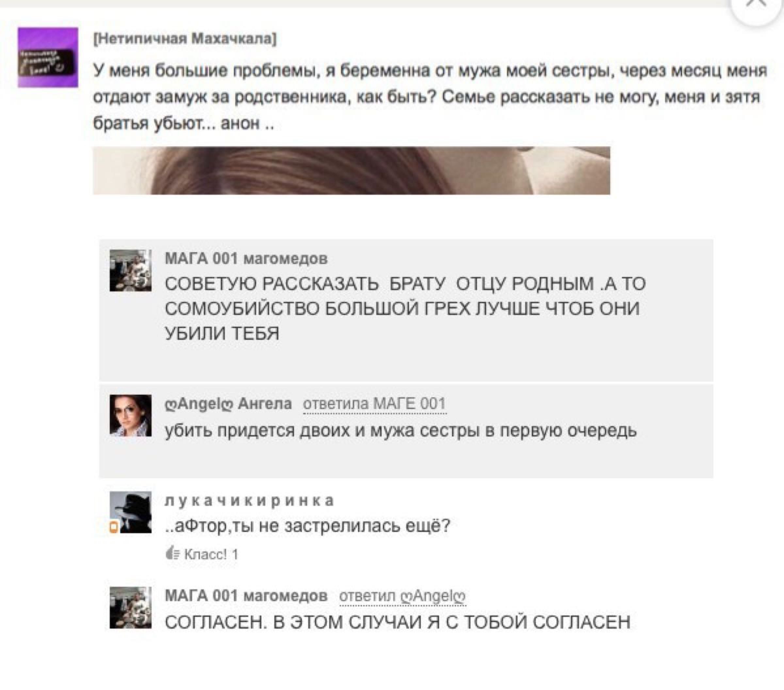Click the first comment text by МАГА 001
784x690 pixels.
point(405,308)
